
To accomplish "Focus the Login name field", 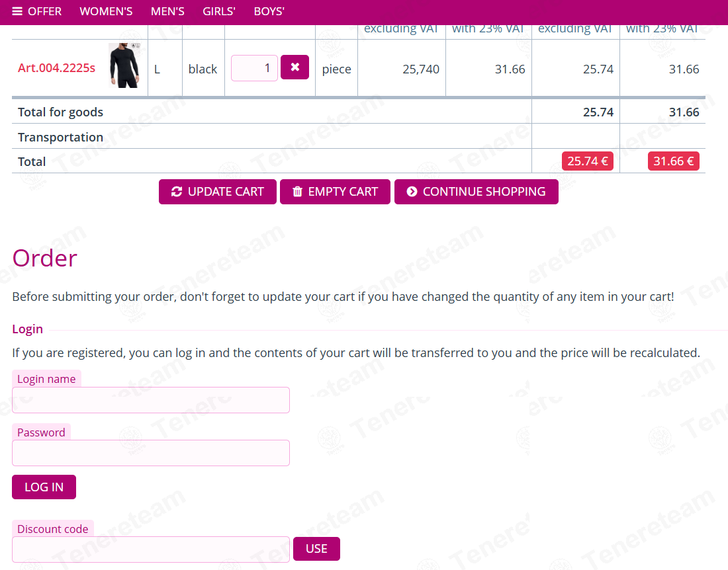I will tap(151, 400).
